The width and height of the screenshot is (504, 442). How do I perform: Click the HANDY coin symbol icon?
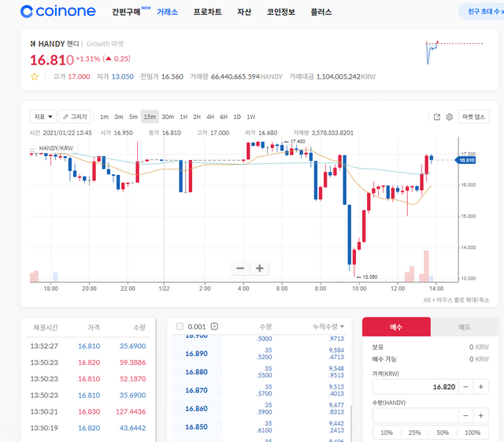click(x=33, y=44)
